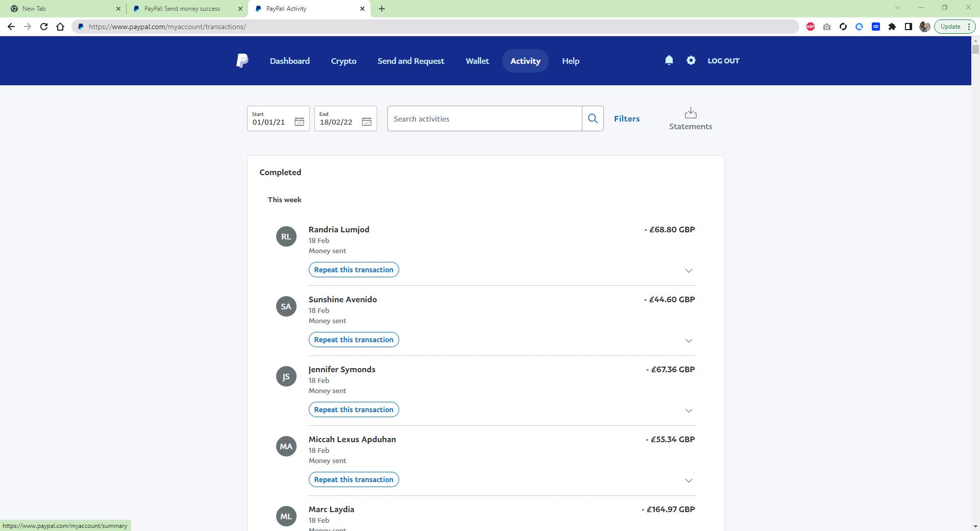The width and height of the screenshot is (980, 531).
Task: Go to the Dashboard menu item
Action: pyautogui.click(x=289, y=61)
